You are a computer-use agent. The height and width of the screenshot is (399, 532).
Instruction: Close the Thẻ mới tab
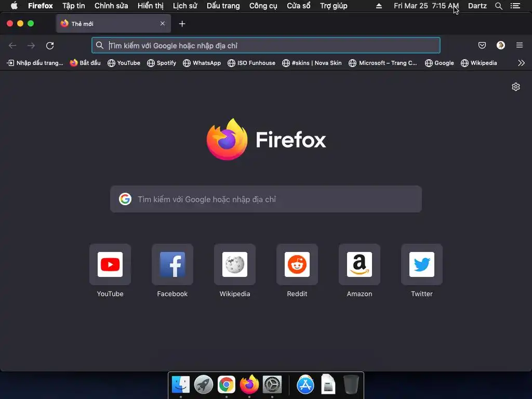click(163, 23)
